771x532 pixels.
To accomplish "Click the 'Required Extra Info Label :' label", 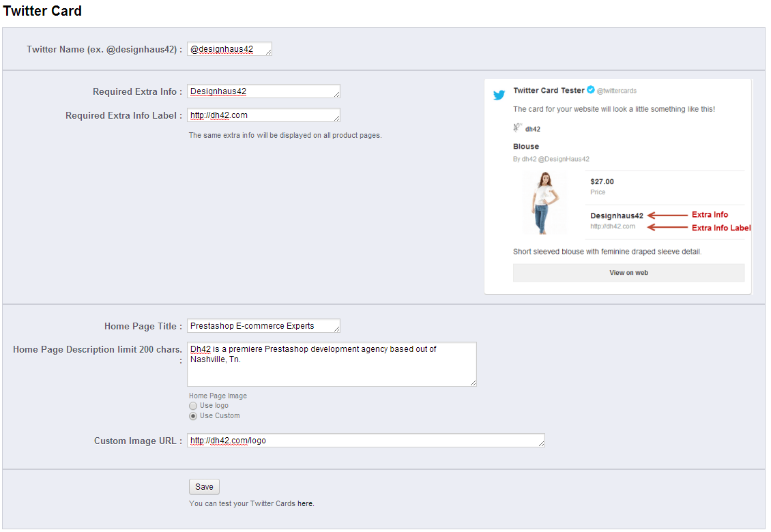I will click(124, 115).
